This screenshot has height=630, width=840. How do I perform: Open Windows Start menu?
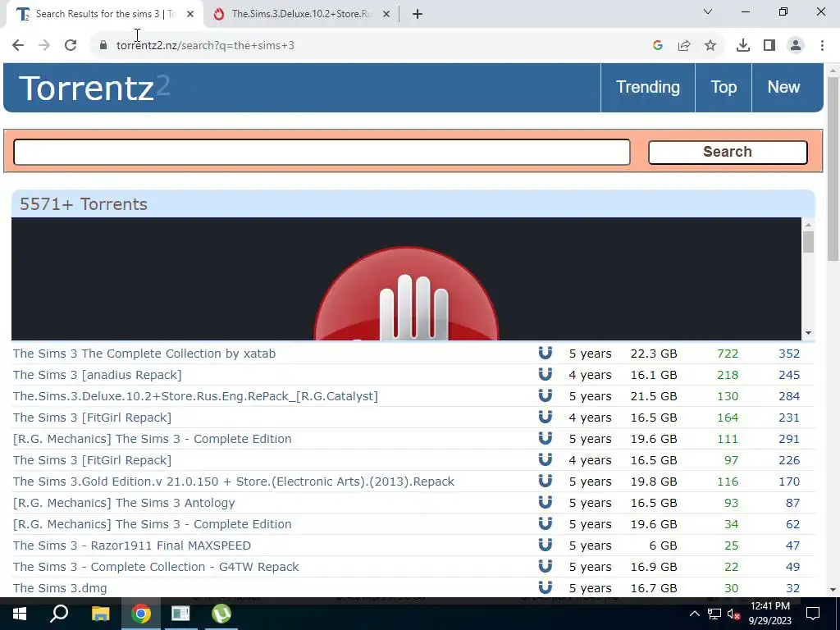(20, 614)
